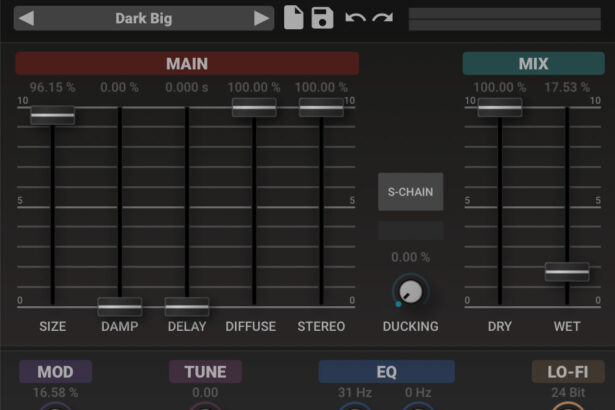Screen dimensions: 615x410
Task: Toggle the MOD section header
Action: click(x=56, y=372)
